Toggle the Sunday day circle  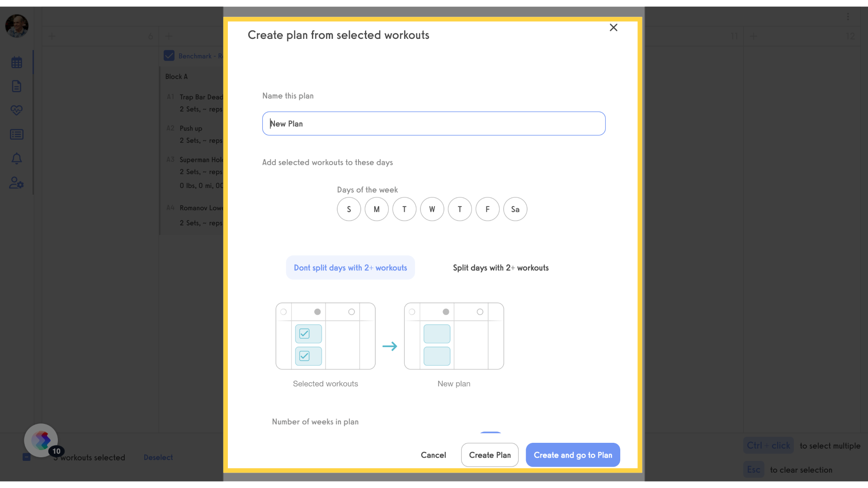click(x=349, y=209)
